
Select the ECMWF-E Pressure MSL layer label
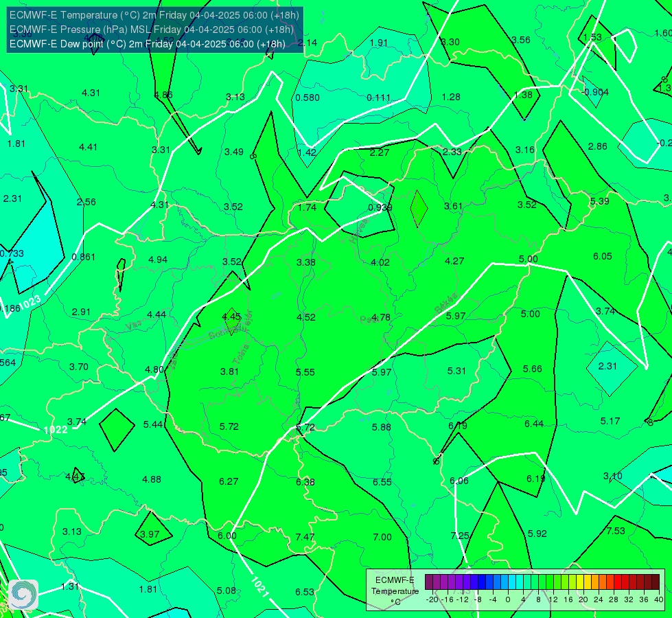coord(152,30)
